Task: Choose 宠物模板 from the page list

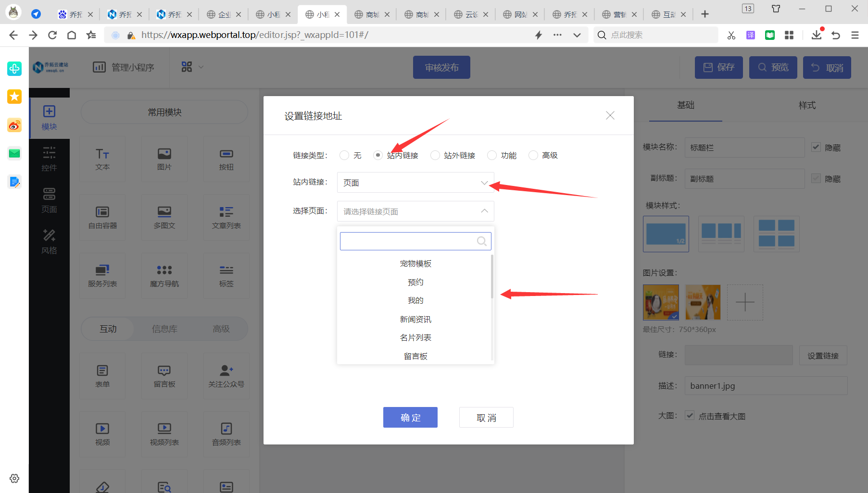Action: pos(415,263)
